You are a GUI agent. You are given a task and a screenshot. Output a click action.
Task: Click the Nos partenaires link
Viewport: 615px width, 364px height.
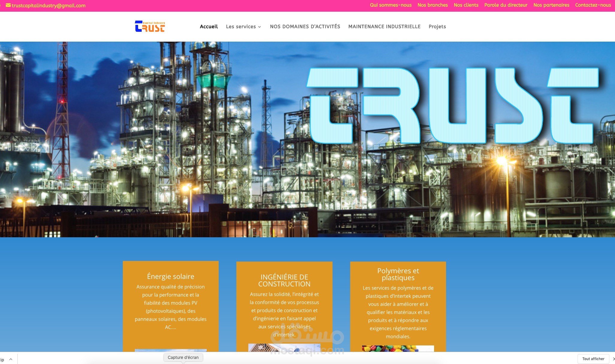551,5
